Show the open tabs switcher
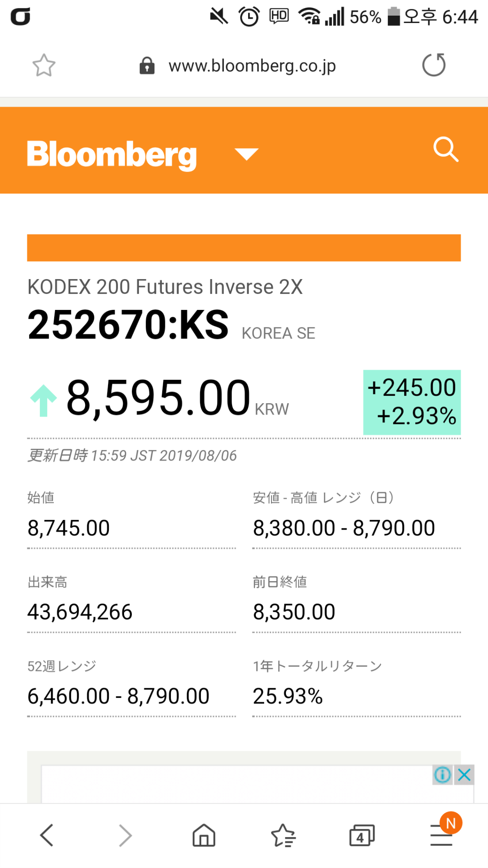The width and height of the screenshot is (488, 868). point(362,835)
